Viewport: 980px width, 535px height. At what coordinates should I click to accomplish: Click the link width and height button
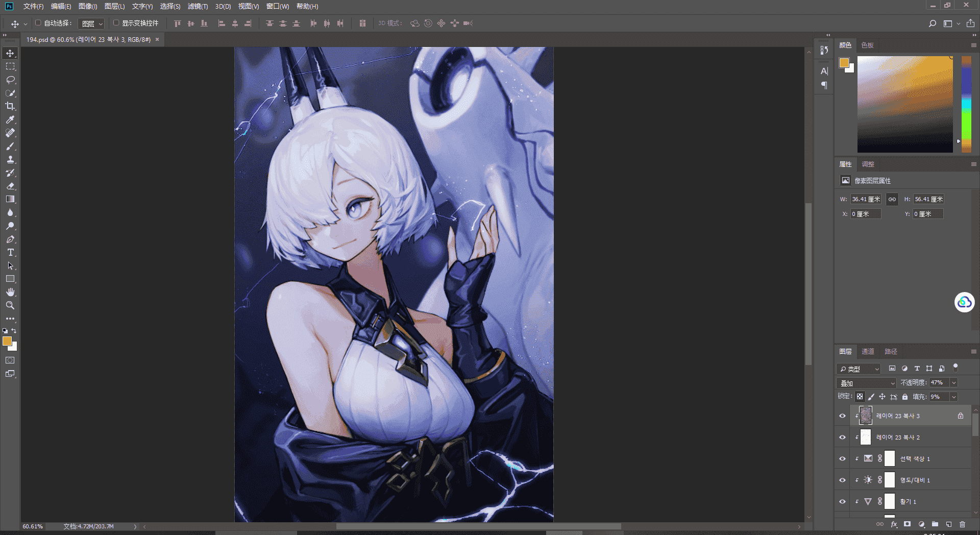[x=892, y=199]
